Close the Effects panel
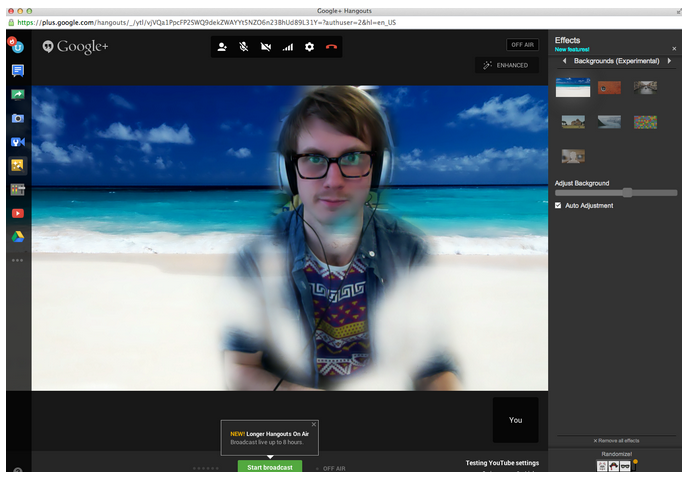Viewport: 689px width, 484px height. 674,49
